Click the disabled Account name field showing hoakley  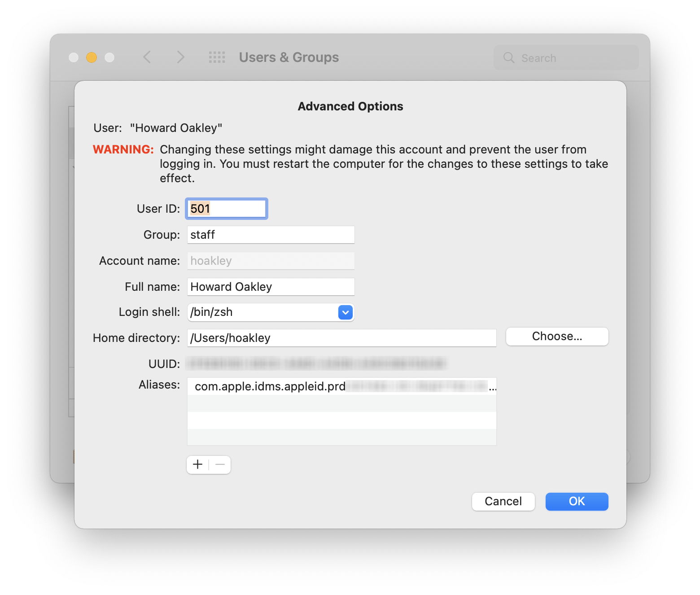point(270,260)
